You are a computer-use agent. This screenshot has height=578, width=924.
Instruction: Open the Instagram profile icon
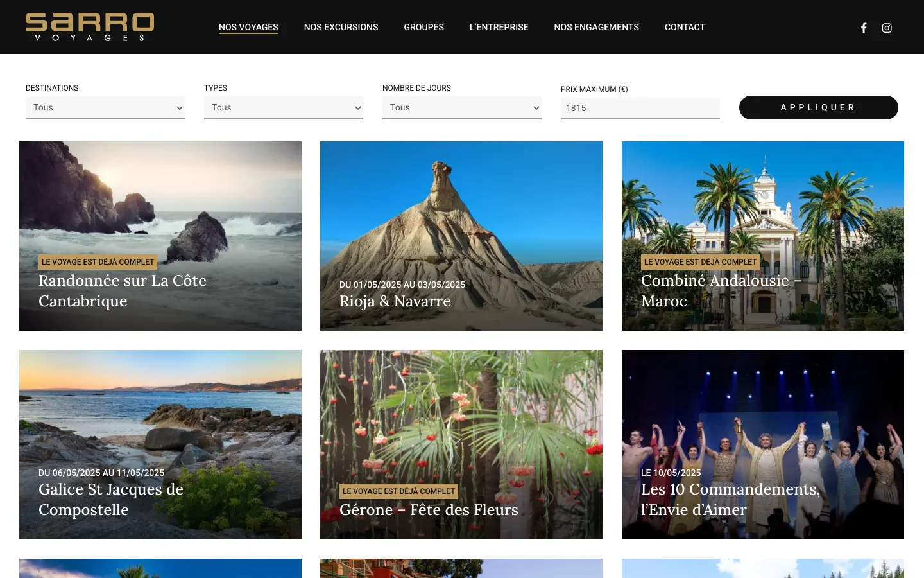coord(887,28)
